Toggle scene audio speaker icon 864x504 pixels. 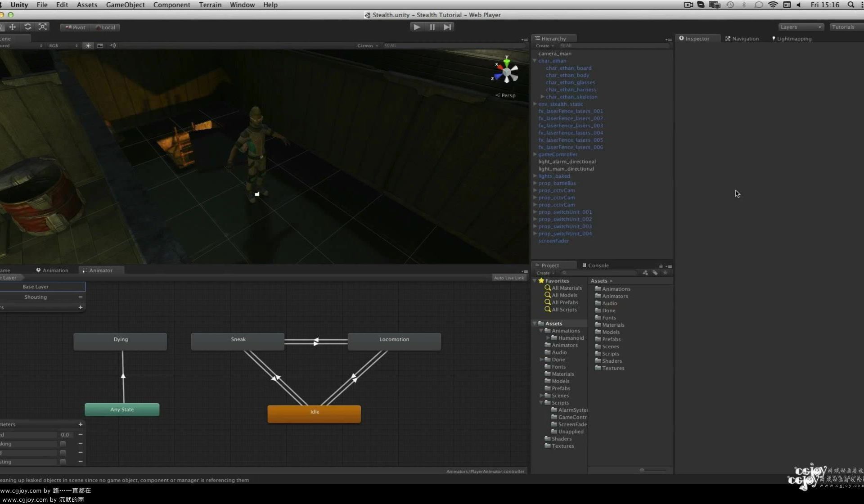[112, 45]
